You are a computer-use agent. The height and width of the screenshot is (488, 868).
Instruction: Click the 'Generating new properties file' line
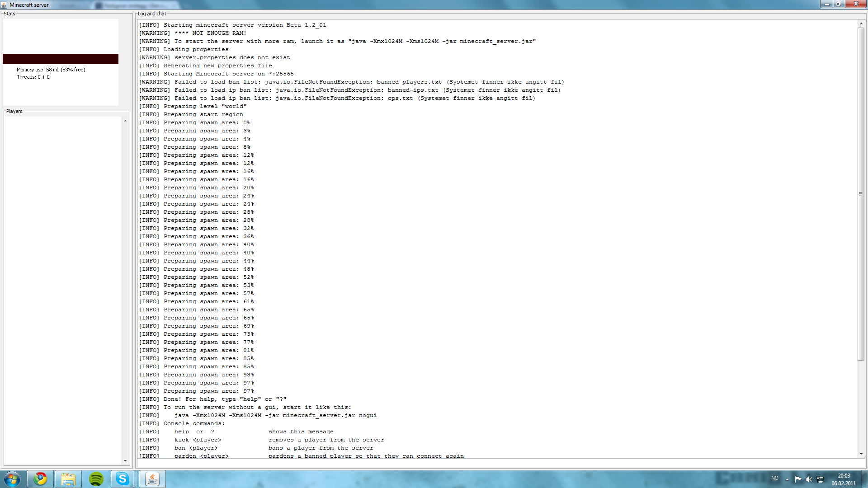coord(206,66)
